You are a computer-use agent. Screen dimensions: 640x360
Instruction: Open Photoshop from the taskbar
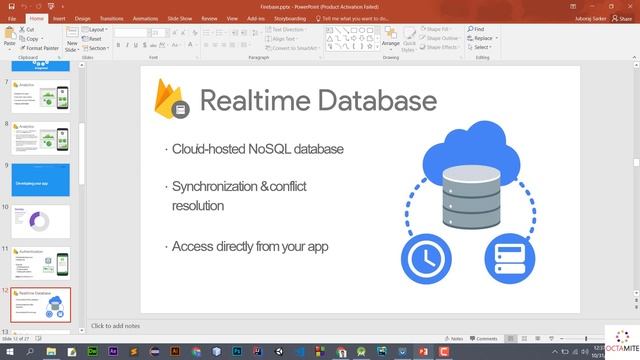[237, 351]
